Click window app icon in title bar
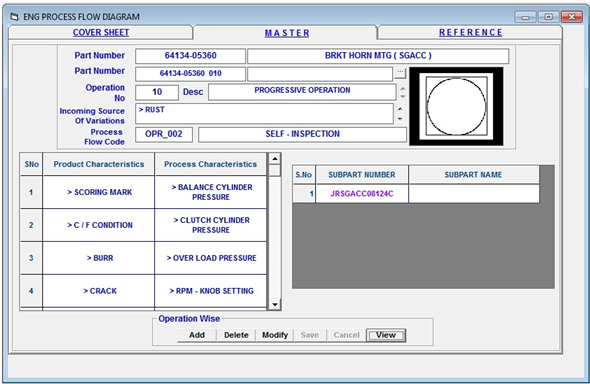 pyautogui.click(x=15, y=17)
